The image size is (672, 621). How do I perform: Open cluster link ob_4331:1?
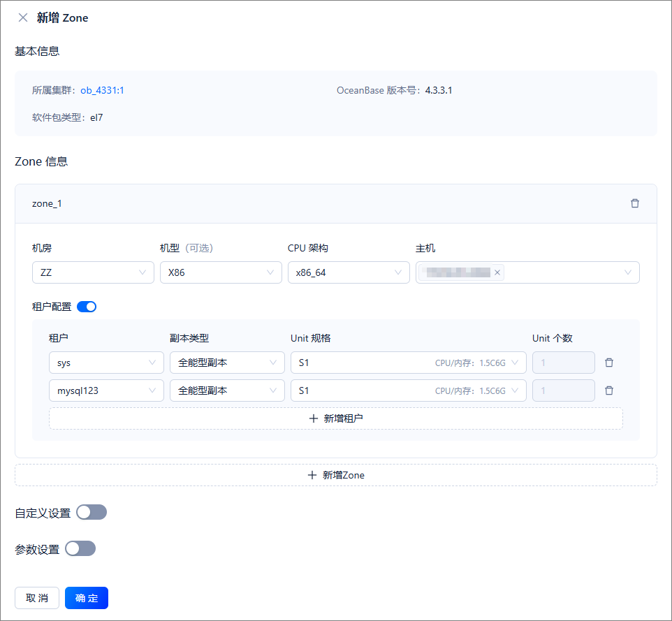click(x=102, y=90)
